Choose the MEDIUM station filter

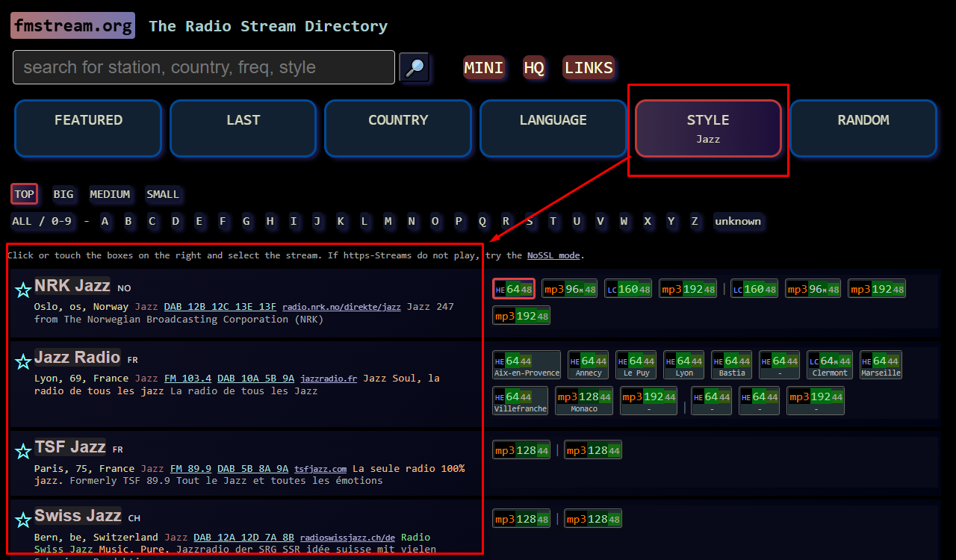coord(110,194)
